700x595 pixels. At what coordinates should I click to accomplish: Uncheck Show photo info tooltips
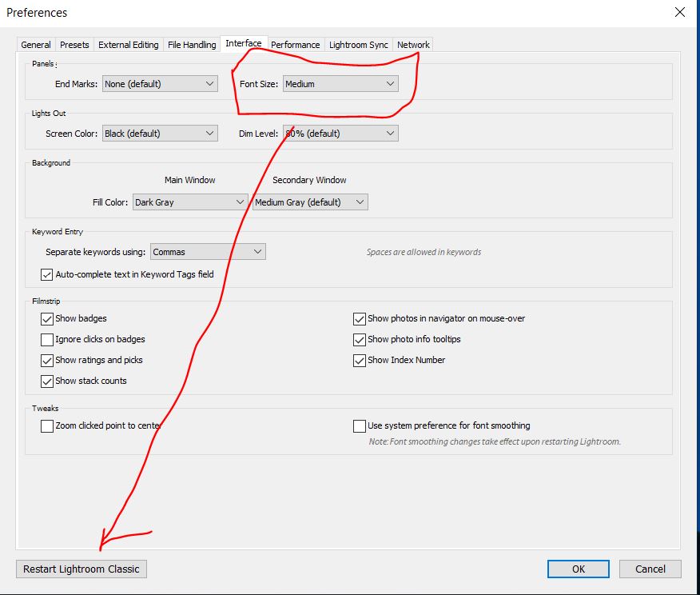360,339
